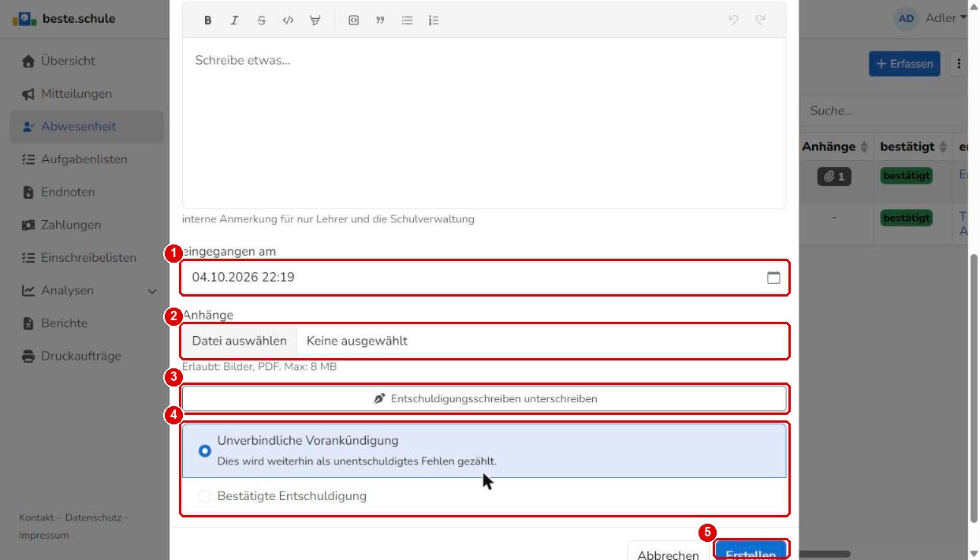This screenshot has height=560, width=980.
Task: Open the Impressum footer link
Action: [44, 535]
